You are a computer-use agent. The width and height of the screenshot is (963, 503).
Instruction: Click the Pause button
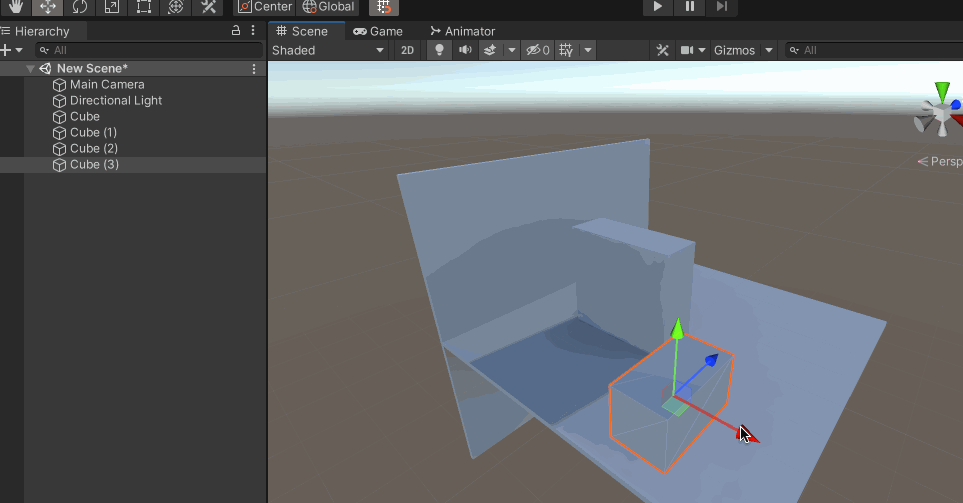pos(689,7)
